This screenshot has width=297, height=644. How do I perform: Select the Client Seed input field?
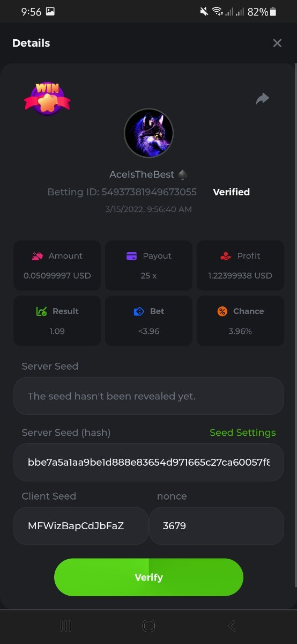click(x=81, y=526)
